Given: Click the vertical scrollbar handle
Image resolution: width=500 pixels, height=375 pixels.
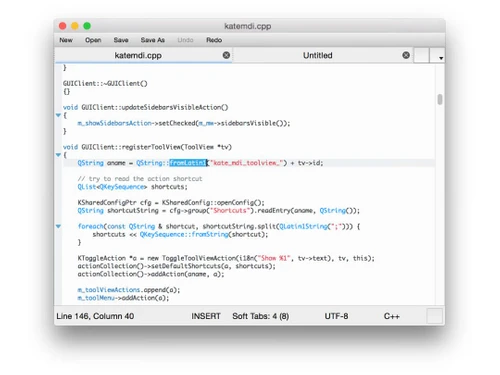Looking at the screenshot, I should click(440, 99).
